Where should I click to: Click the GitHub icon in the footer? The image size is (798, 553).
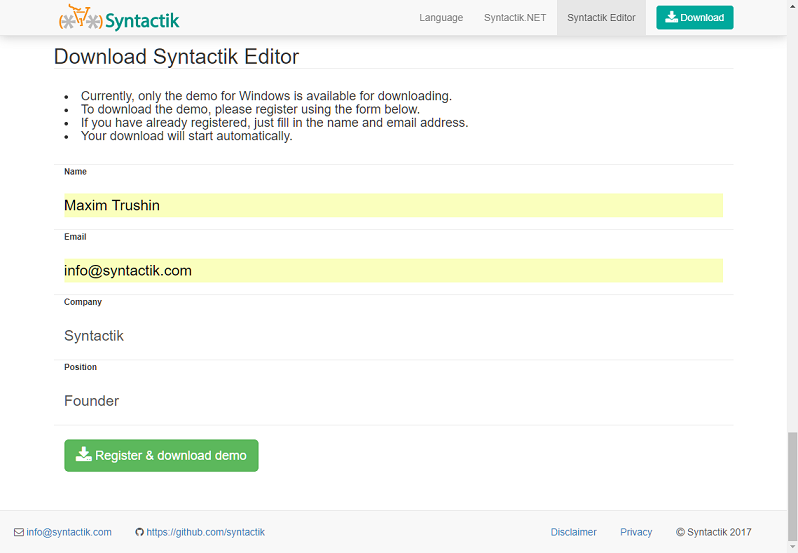139,532
